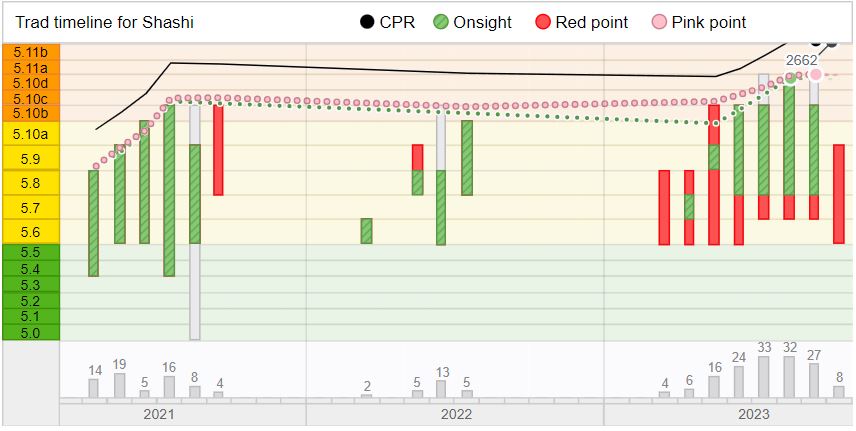
Task: Click the Pink point legend circle icon
Action: pyautogui.click(x=659, y=22)
